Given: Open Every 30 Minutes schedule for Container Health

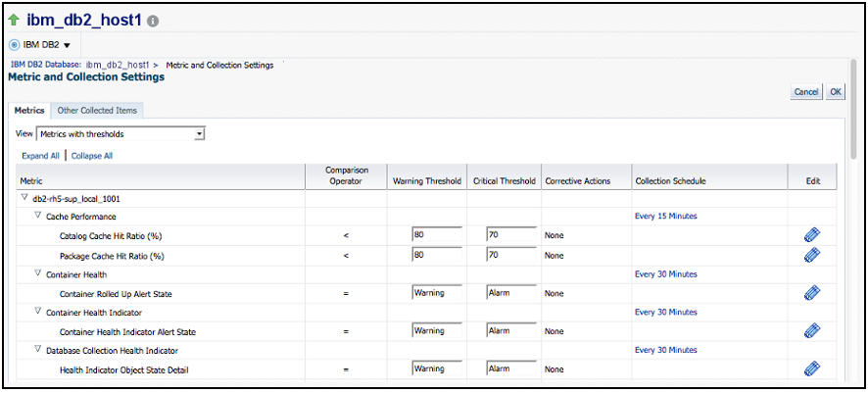Looking at the screenshot, I should (666, 274).
